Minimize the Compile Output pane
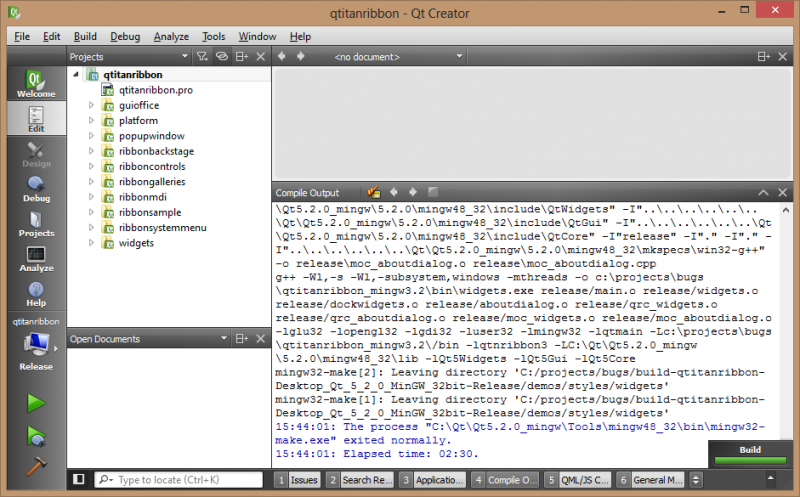The width and height of the screenshot is (800, 497). coord(763,192)
